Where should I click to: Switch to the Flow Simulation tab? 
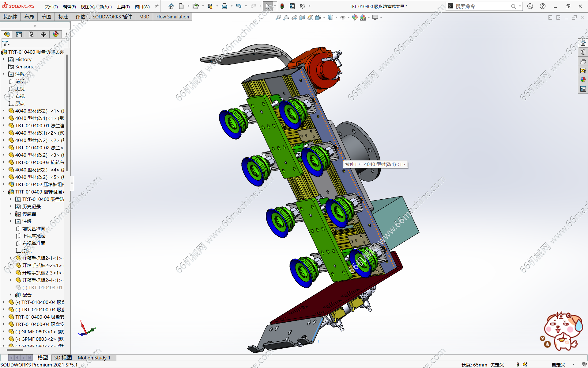[x=173, y=17]
